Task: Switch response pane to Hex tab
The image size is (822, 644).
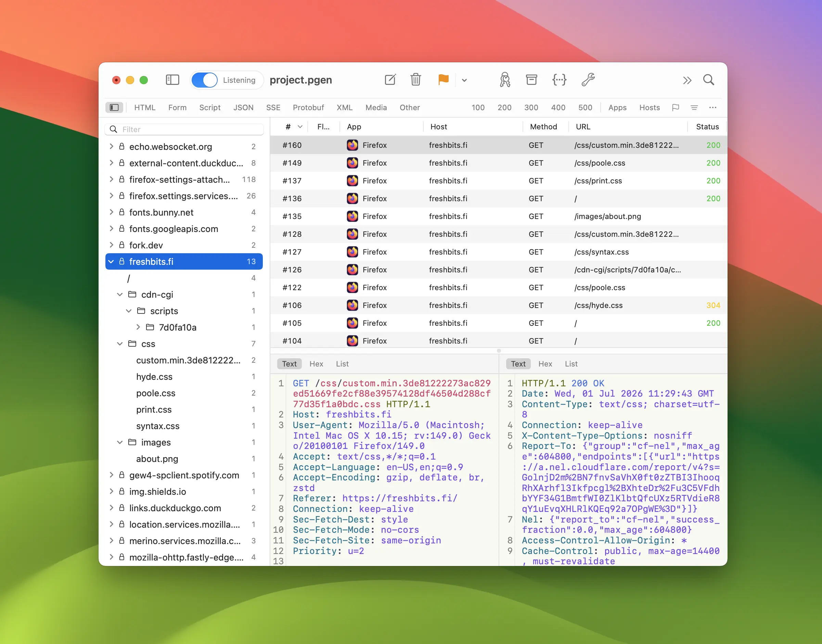Action: (x=545, y=364)
